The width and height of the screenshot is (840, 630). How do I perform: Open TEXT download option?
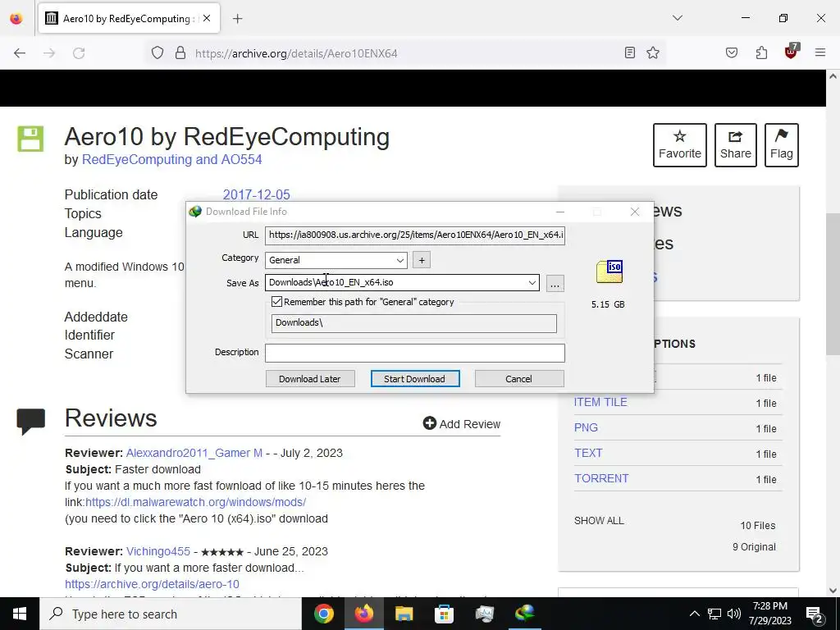pos(588,453)
